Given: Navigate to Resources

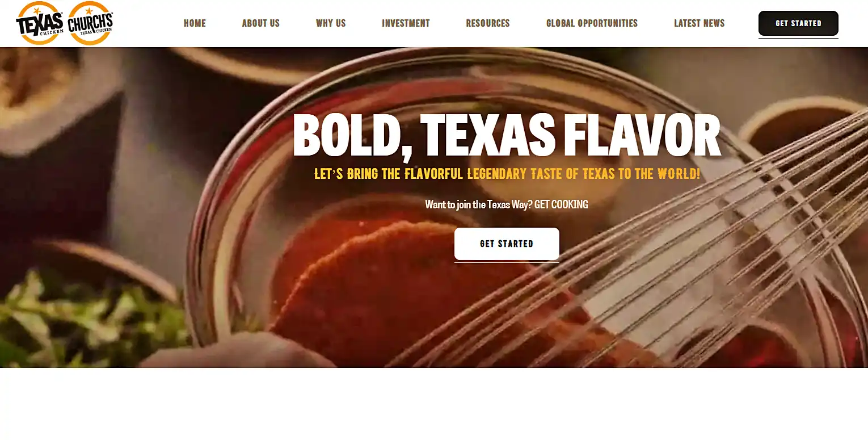Looking at the screenshot, I should [x=488, y=23].
